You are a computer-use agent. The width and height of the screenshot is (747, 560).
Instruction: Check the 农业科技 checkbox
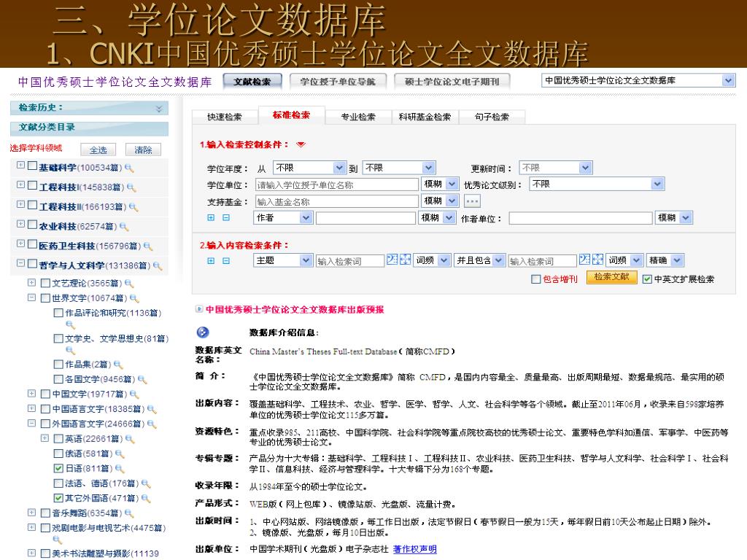coord(32,225)
